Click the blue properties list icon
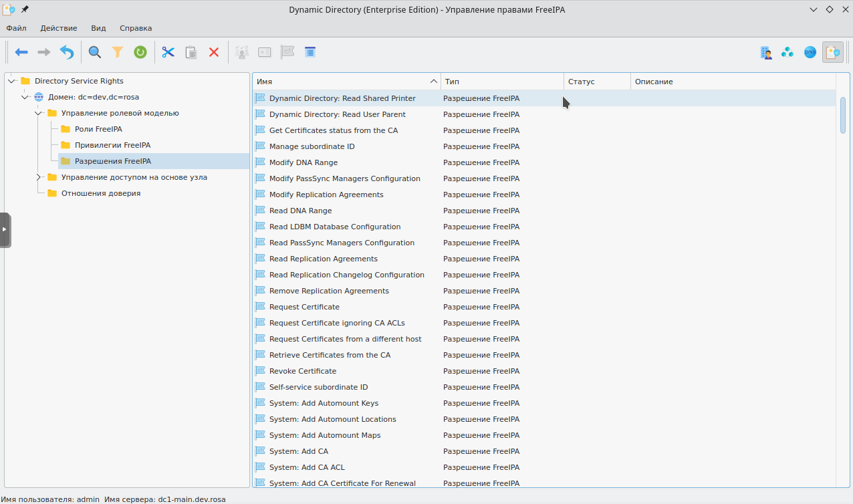The height and width of the screenshot is (504, 853). 310,52
